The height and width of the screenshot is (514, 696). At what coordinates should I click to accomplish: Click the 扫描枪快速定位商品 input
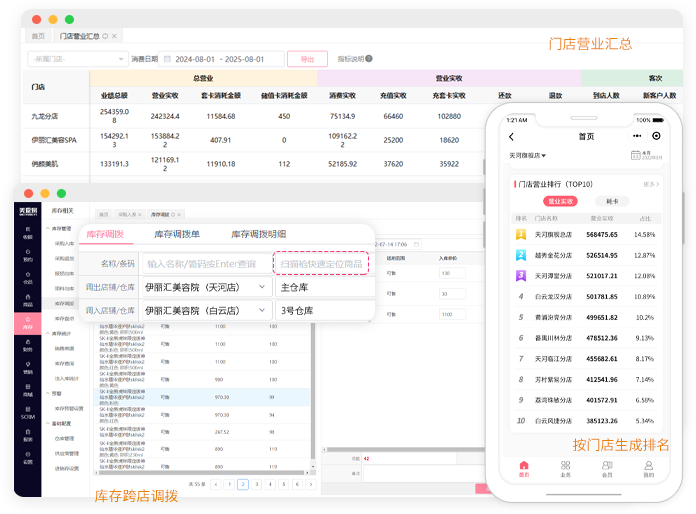click(x=321, y=264)
